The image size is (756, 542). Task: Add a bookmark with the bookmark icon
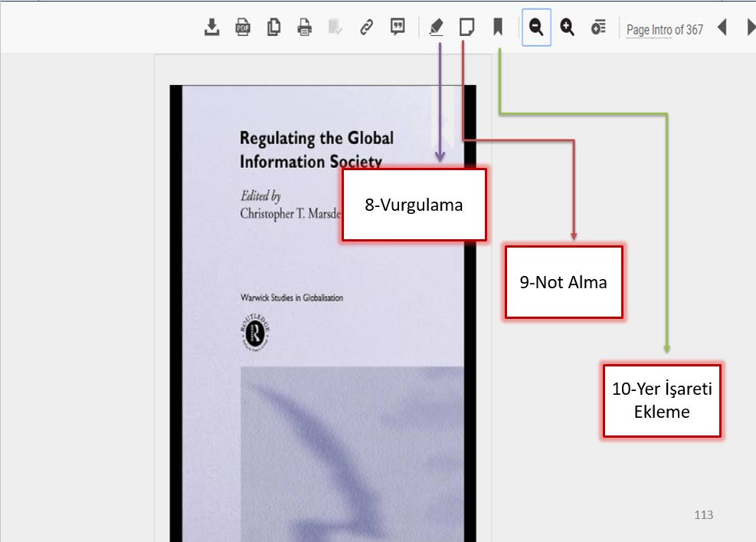(498, 27)
